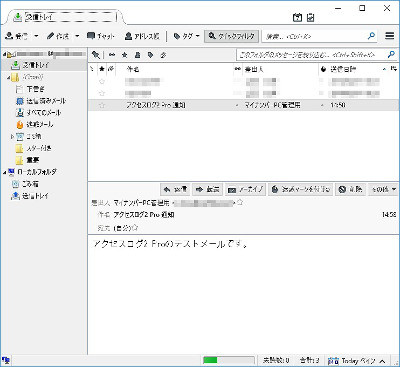Toggle the クイックフィルタ (Quick Filter) button
Screen dimensions: 400x367
[231, 36]
